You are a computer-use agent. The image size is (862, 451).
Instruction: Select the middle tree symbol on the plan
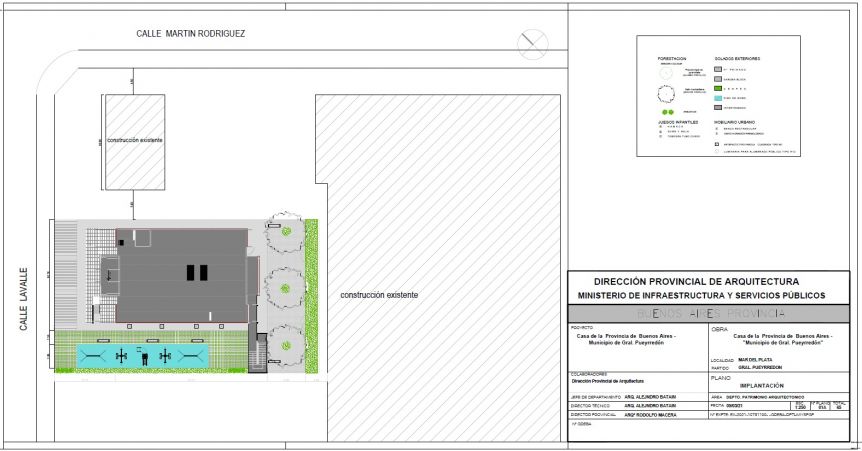click(285, 288)
